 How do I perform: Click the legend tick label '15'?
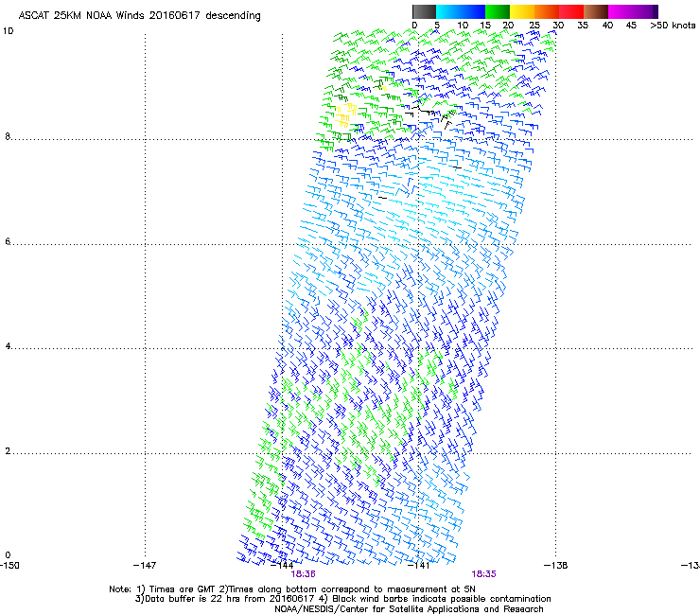[485, 26]
